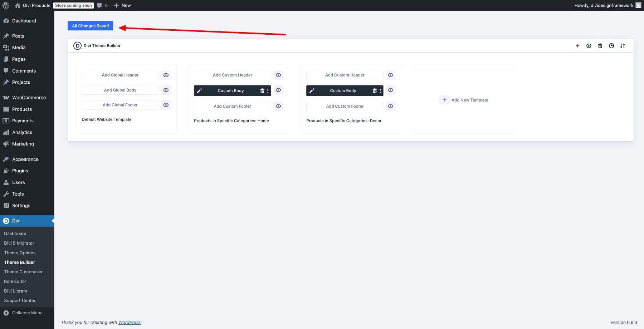Image resolution: width=644 pixels, height=329 pixels.
Task: Toggle Custom Body visibility for Home template
Action: 278,90
